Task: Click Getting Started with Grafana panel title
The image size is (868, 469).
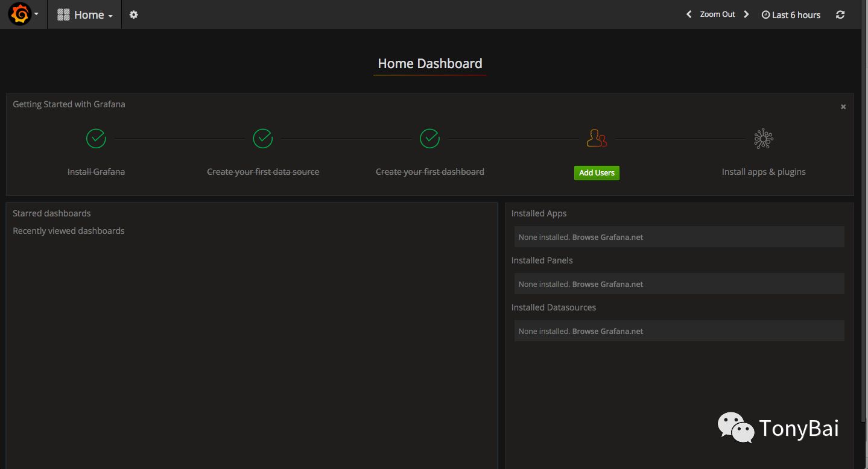Action: pyautogui.click(x=69, y=104)
